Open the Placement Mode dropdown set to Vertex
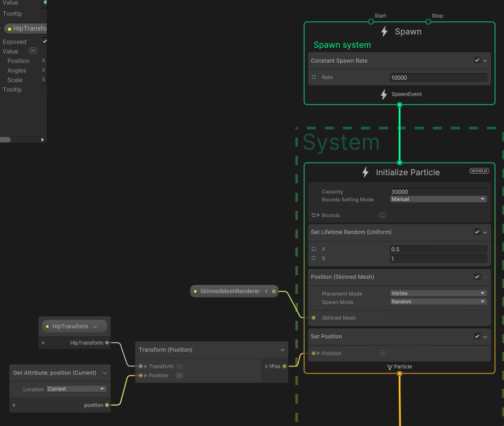Viewport: 504px width, 426px height. 438,293
